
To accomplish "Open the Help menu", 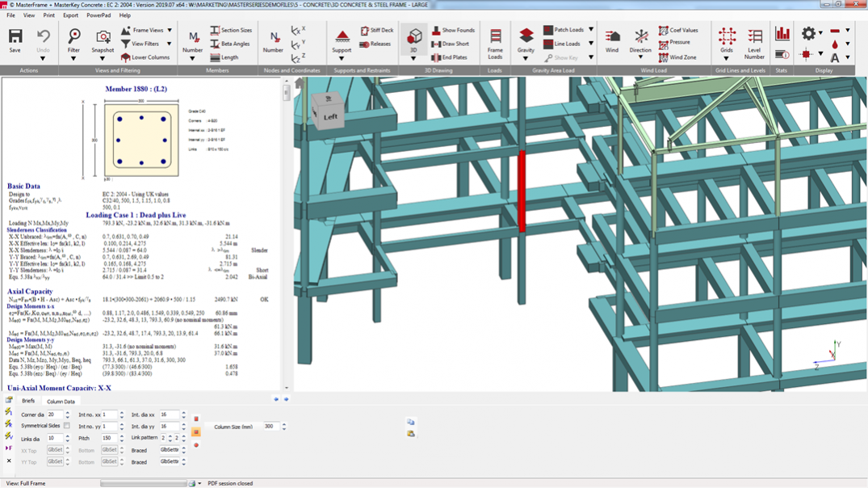I will pyautogui.click(x=125, y=15).
